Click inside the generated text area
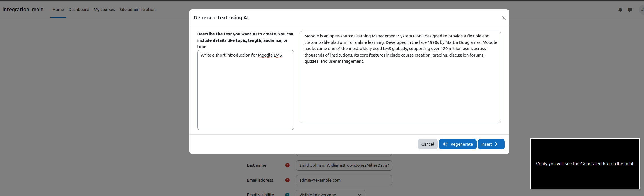Viewport: 644px width, 196px height. [401, 77]
